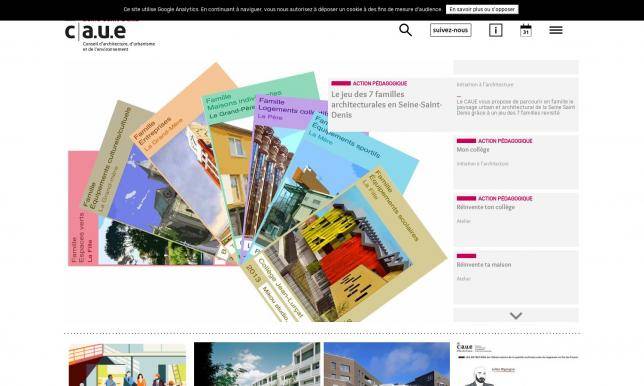The height and width of the screenshot is (386, 644).
Task: Open the hamburger menu
Action: click(556, 30)
